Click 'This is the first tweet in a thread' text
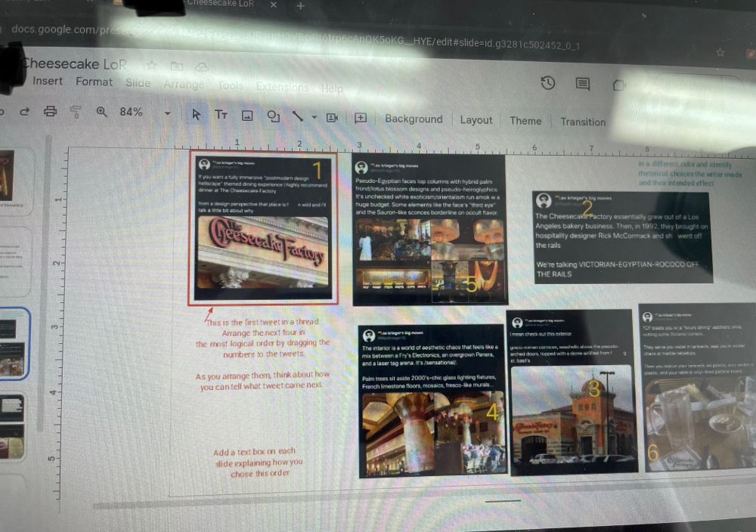This screenshot has height=532, width=756. [263, 322]
